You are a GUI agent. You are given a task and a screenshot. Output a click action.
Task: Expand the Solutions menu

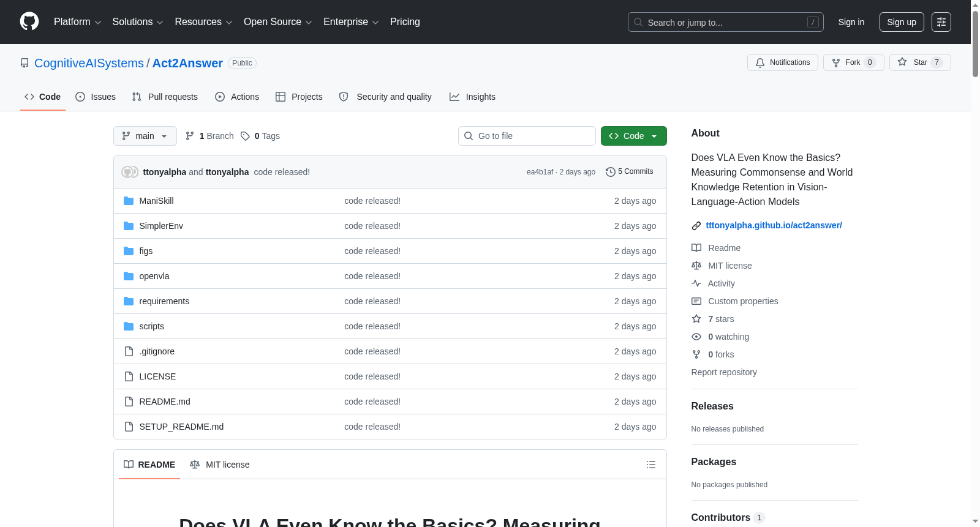(x=138, y=22)
